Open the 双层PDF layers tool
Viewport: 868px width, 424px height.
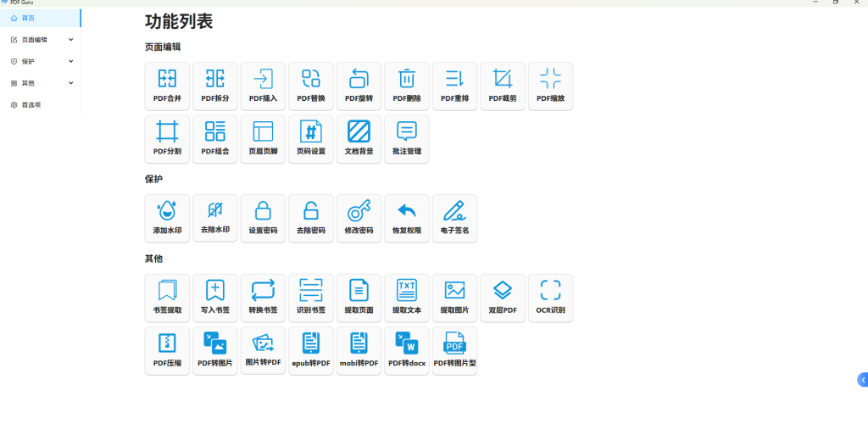coord(503,297)
